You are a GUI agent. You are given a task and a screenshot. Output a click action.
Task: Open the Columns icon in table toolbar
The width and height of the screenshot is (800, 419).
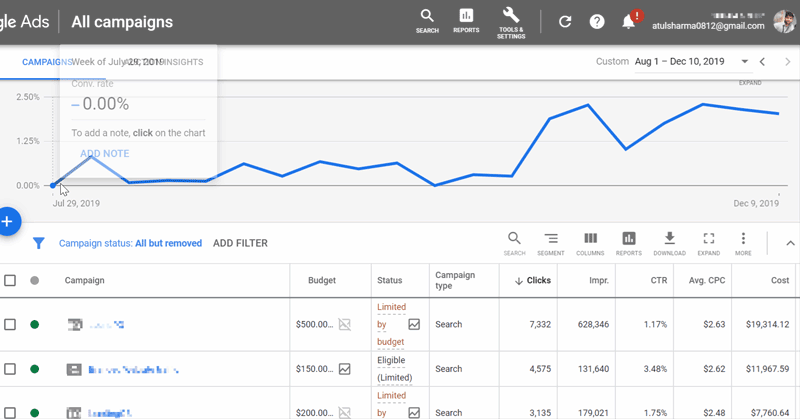pyautogui.click(x=590, y=243)
